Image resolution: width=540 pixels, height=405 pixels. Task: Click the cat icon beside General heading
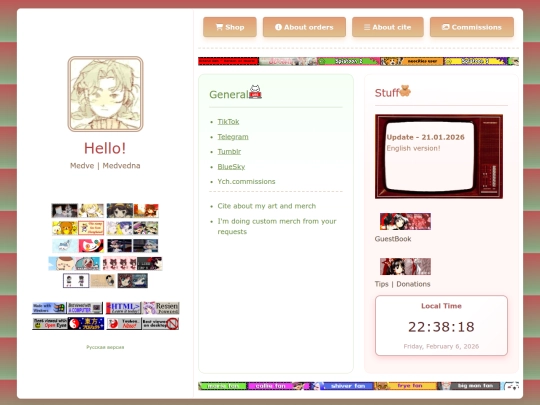click(255, 92)
